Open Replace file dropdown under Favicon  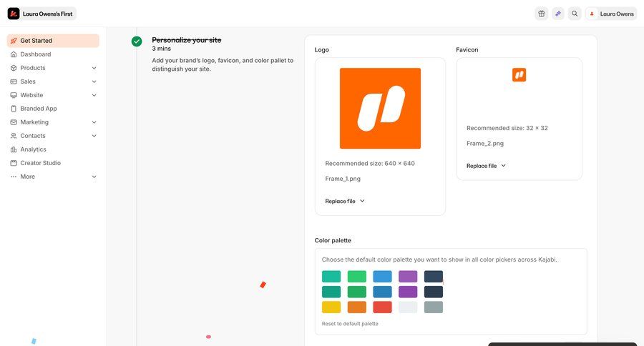(x=486, y=166)
